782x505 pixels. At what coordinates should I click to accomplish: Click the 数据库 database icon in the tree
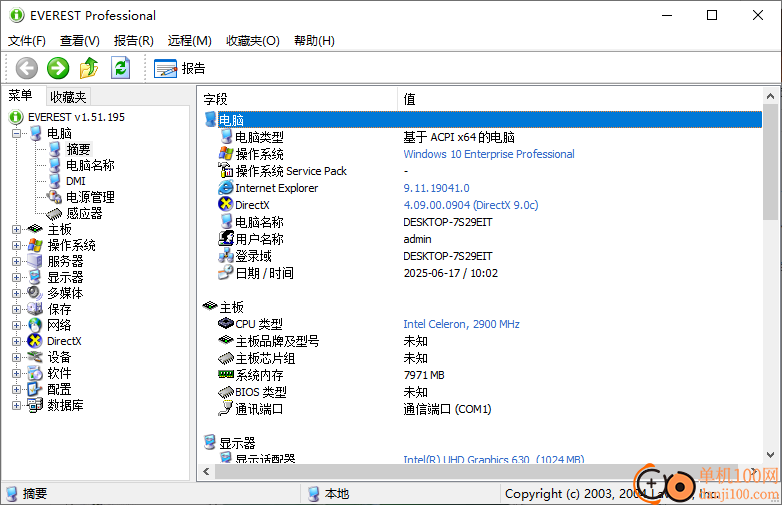click(35, 405)
